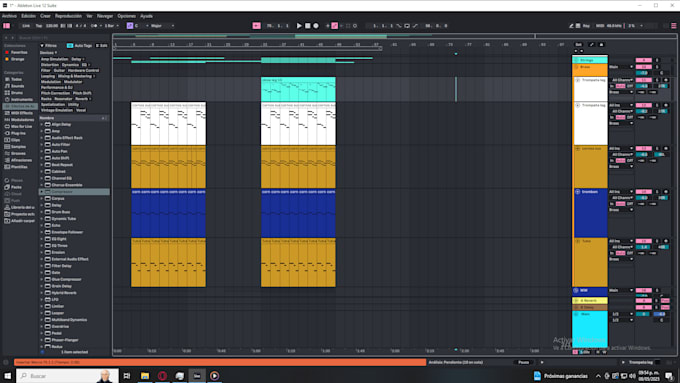680x383 pixels.
Task: Expand the selected Compressor folder
Action: click(x=42, y=192)
